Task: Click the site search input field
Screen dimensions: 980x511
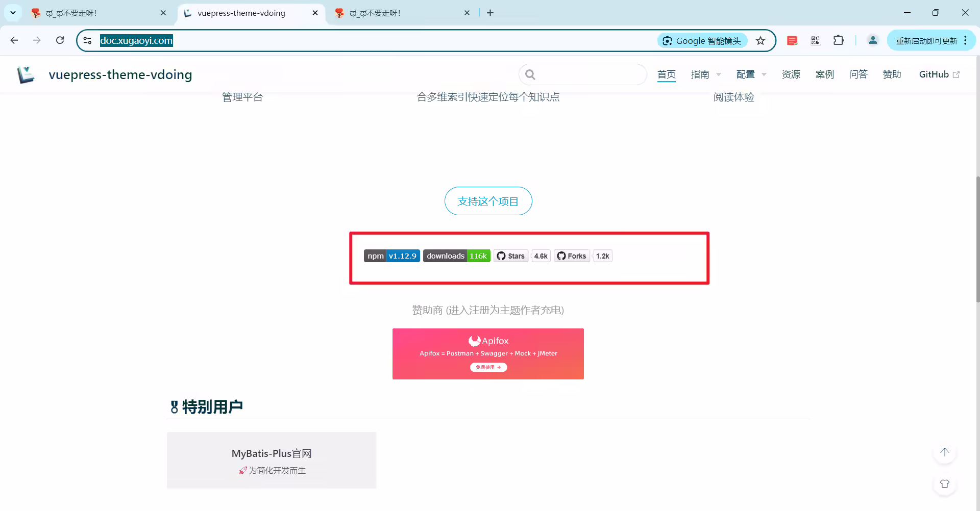Action: [583, 74]
